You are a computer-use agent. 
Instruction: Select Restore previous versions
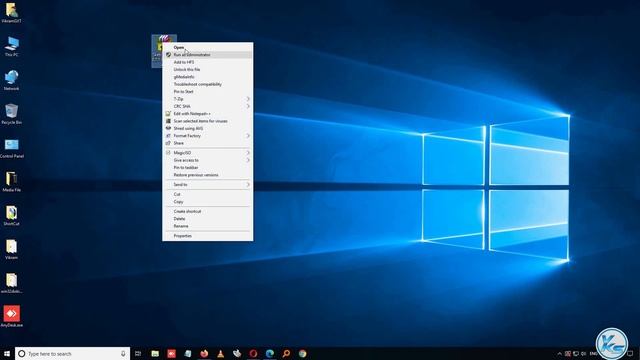point(208,175)
